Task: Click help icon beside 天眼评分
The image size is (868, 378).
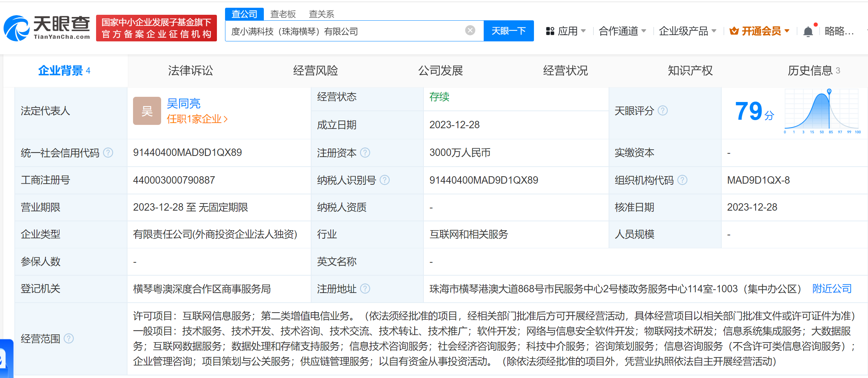Action: pos(663,111)
